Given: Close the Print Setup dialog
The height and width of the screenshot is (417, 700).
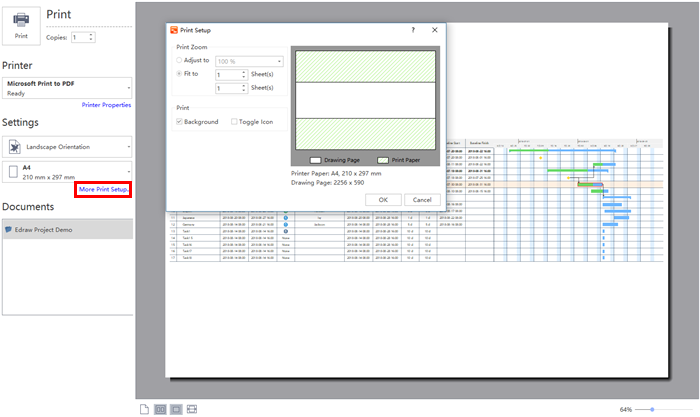Looking at the screenshot, I should tap(435, 31).
